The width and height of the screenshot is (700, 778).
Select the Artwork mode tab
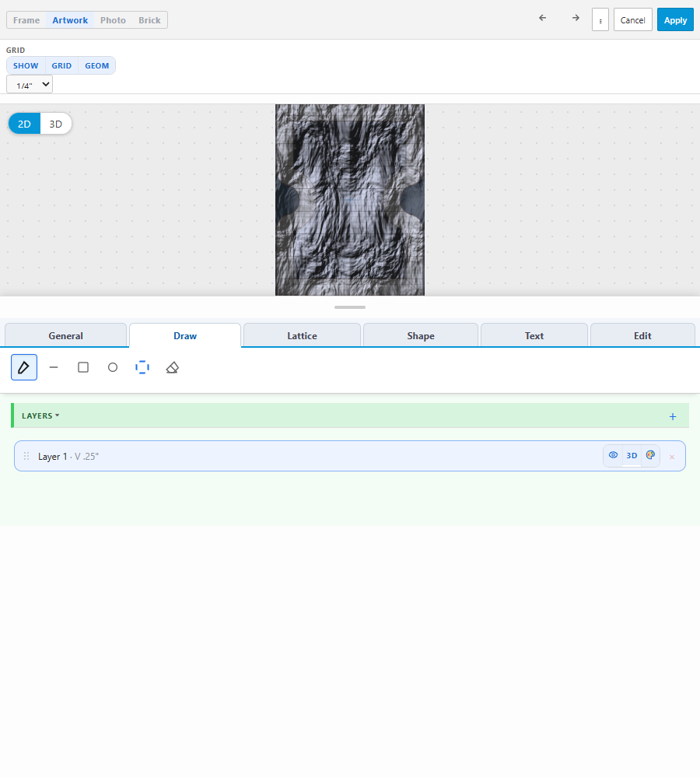(x=70, y=20)
